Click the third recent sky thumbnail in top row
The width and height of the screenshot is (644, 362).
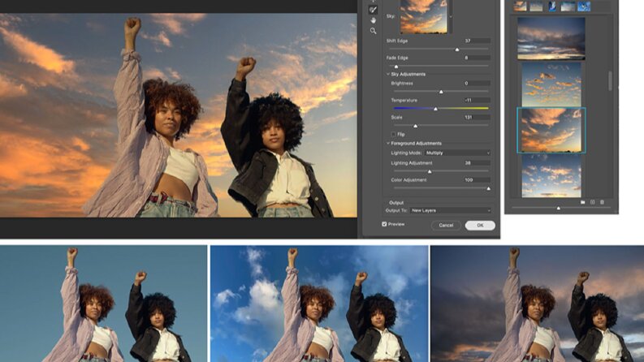tap(552, 6)
